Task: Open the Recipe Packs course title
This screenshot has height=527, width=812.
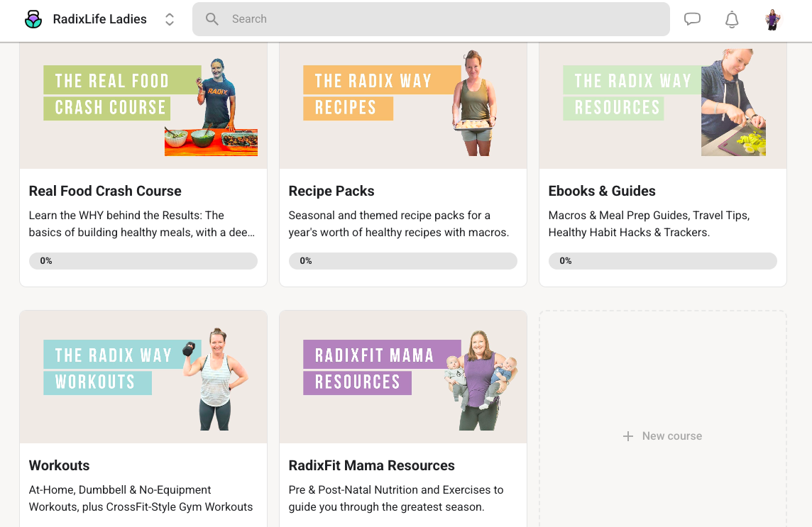Action: (331, 191)
